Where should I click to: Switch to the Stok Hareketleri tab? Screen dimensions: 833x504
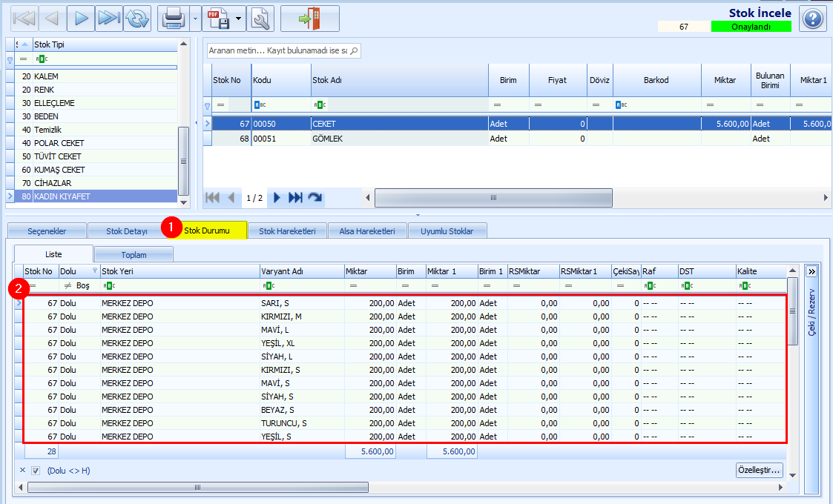click(x=287, y=231)
